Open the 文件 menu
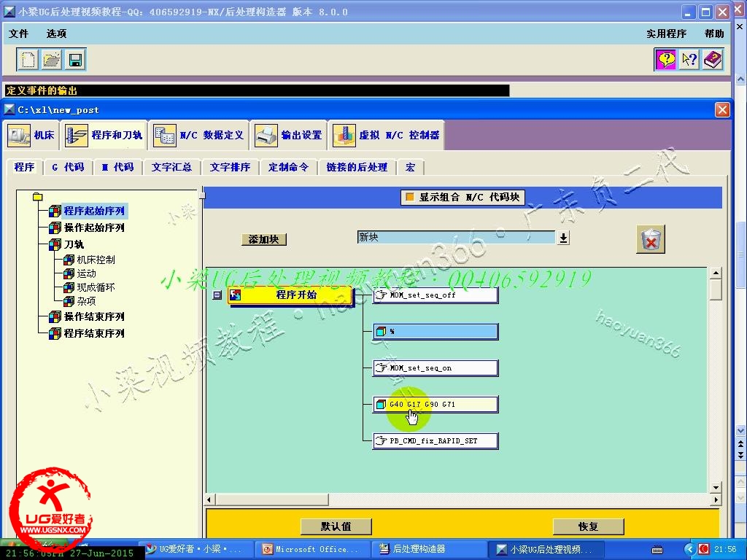Viewport: 747px width, 560px height. click(18, 34)
